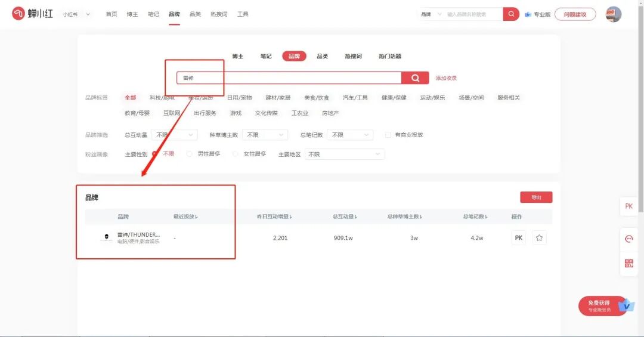Screen dimensions: 644x337
Task: Select the 女性居多 radio button
Action: click(x=236, y=154)
